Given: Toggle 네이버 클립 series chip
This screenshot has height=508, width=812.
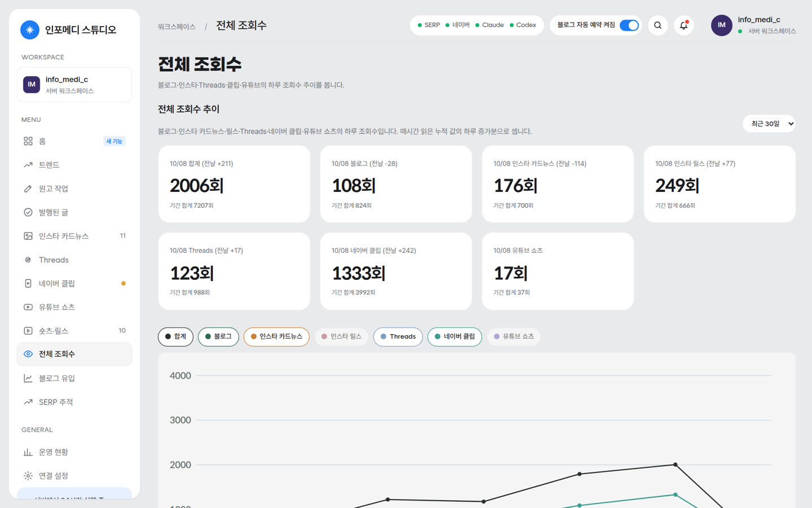Looking at the screenshot, I should tap(454, 336).
